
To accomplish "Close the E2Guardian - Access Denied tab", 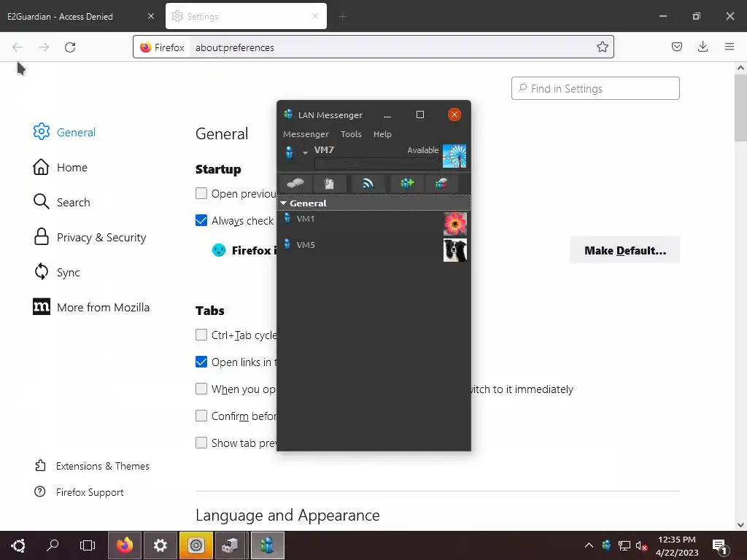I will (151, 16).
